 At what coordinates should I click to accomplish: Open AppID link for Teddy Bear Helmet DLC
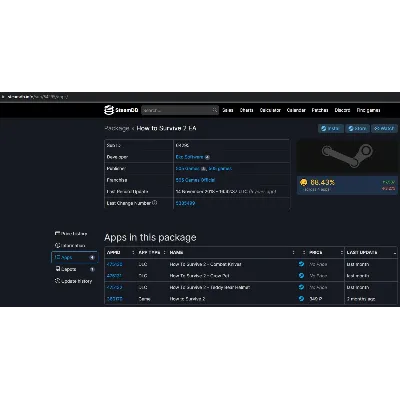coord(115,287)
